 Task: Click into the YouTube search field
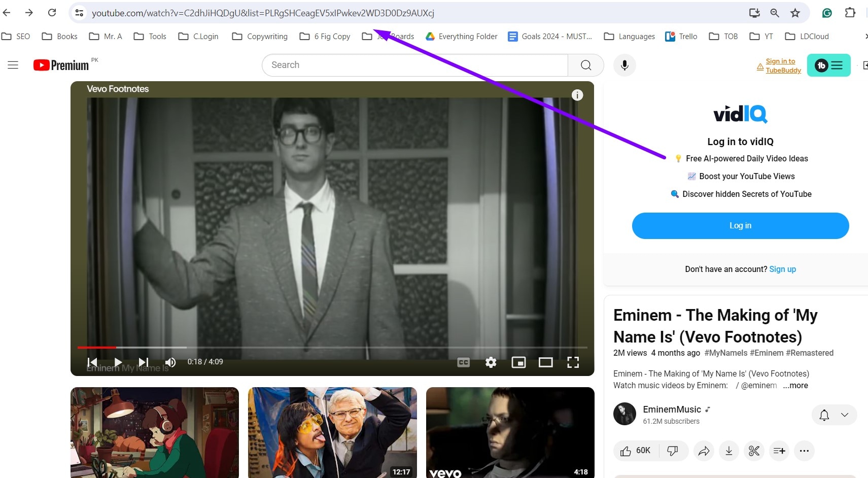[x=415, y=65]
